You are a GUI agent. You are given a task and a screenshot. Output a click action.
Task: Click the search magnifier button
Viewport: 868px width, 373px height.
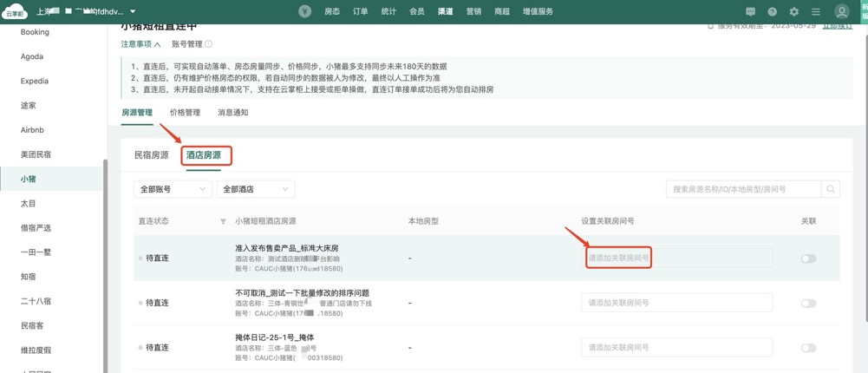[831, 189]
